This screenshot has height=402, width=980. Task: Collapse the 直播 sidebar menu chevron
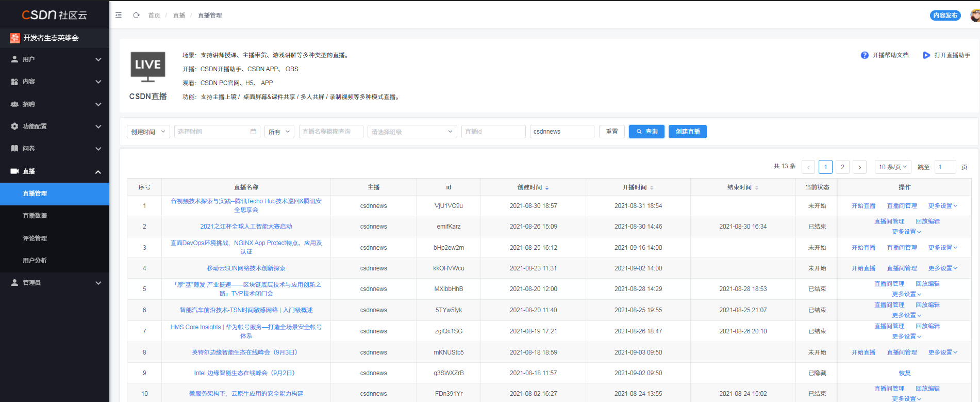[x=98, y=172]
